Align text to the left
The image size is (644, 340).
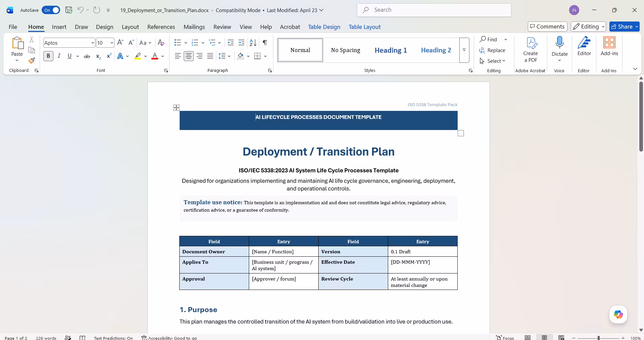(178, 56)
